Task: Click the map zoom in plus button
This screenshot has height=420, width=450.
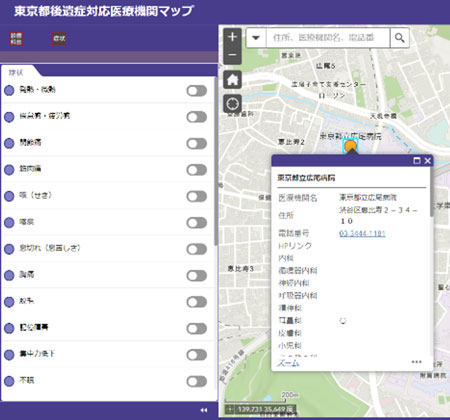Action: [232, 37]
